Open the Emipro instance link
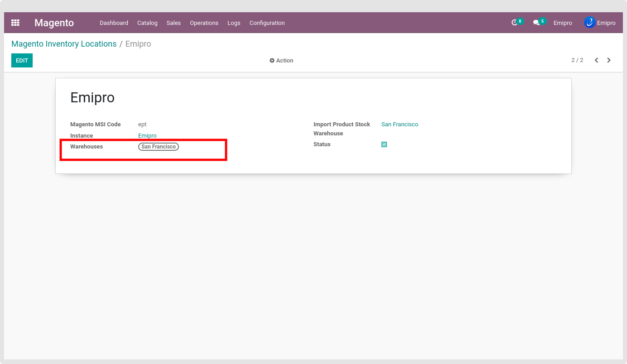 pos(147,136)
